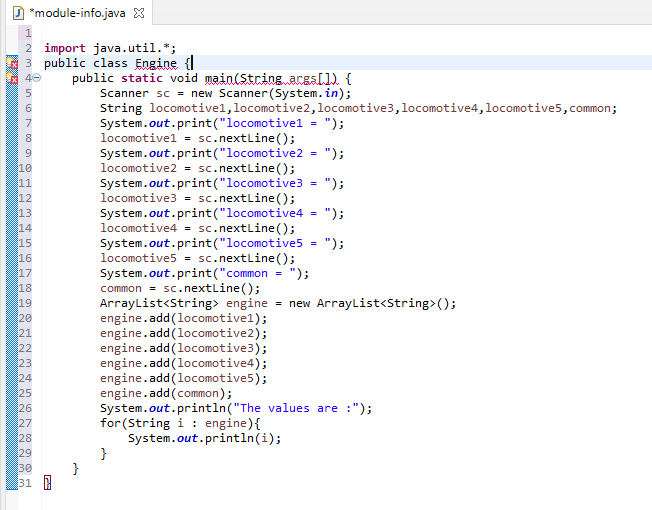The image size is (652, 510).
Task: Click the Java file icon on module-info.java tab
Action: tap(18, 13)
